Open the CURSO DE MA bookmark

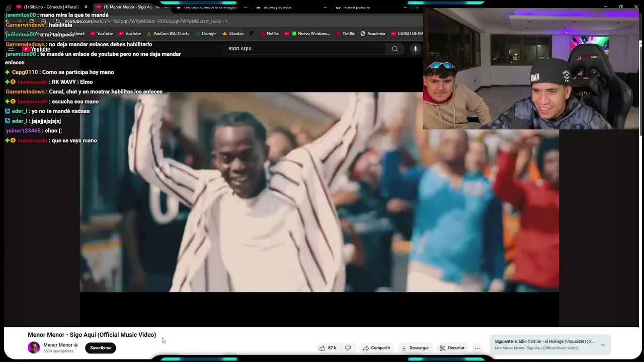(x=407, y=34)
